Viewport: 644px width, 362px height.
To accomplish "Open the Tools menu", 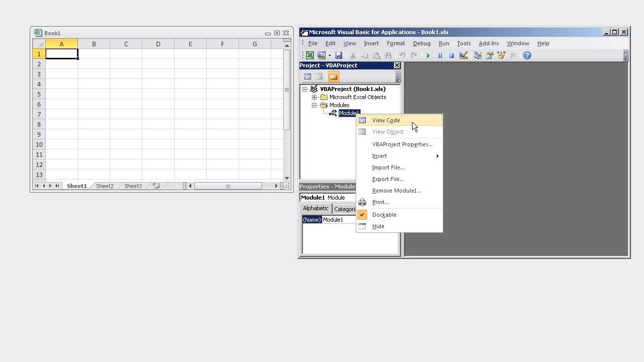I will point(463,43).
